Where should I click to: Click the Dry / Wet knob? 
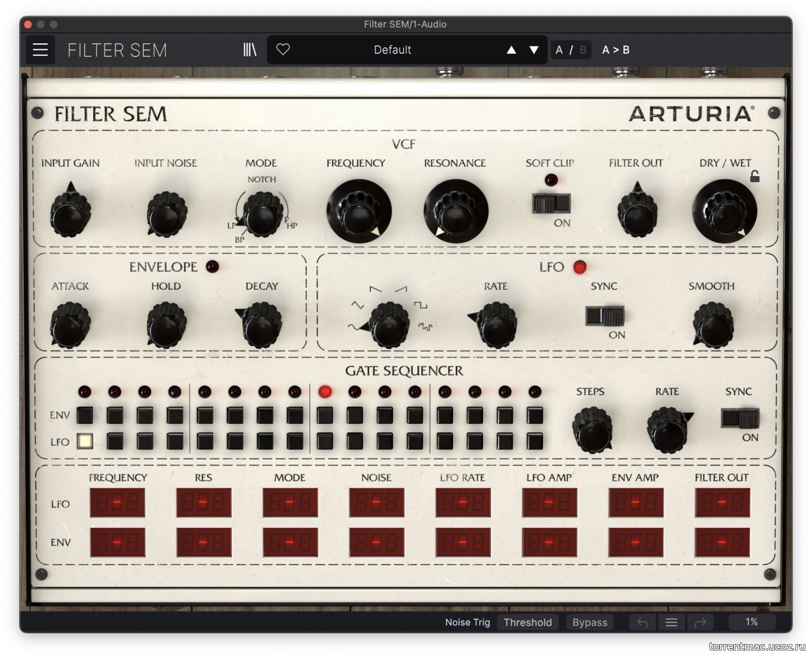[x=725, y=211]
